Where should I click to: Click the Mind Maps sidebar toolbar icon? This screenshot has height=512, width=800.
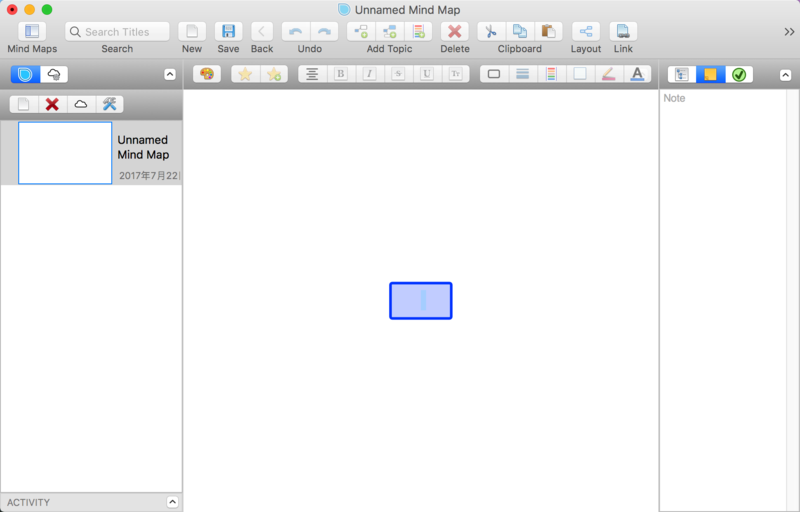(32, 32)
